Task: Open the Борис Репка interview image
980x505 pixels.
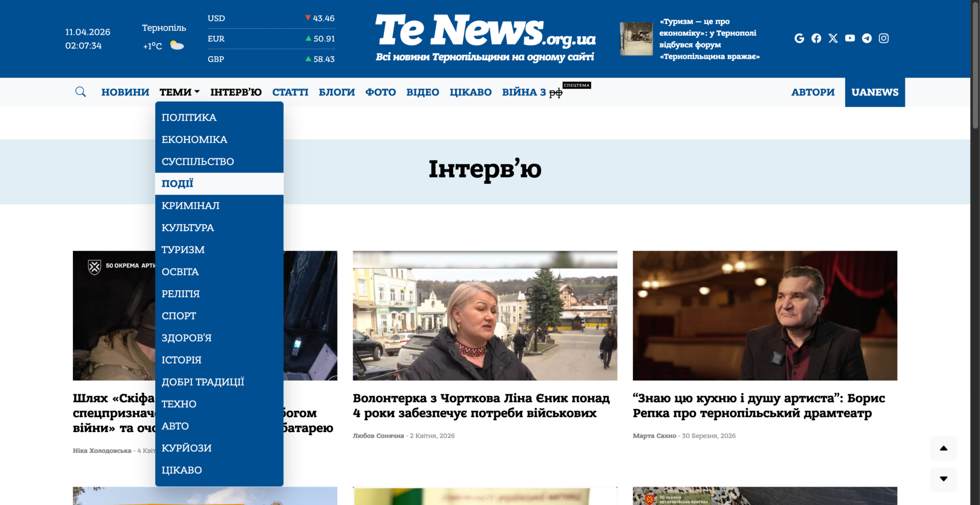Action: coord(765,316)
